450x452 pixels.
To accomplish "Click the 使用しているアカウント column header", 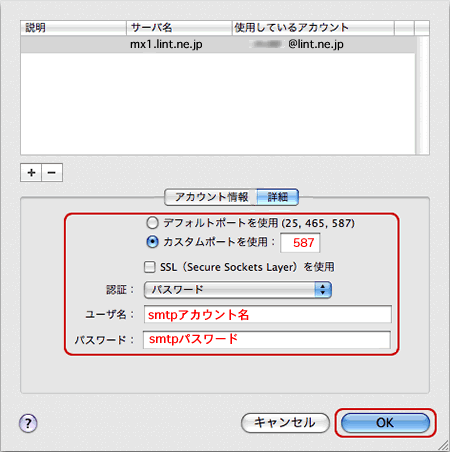I will point(313,28).
